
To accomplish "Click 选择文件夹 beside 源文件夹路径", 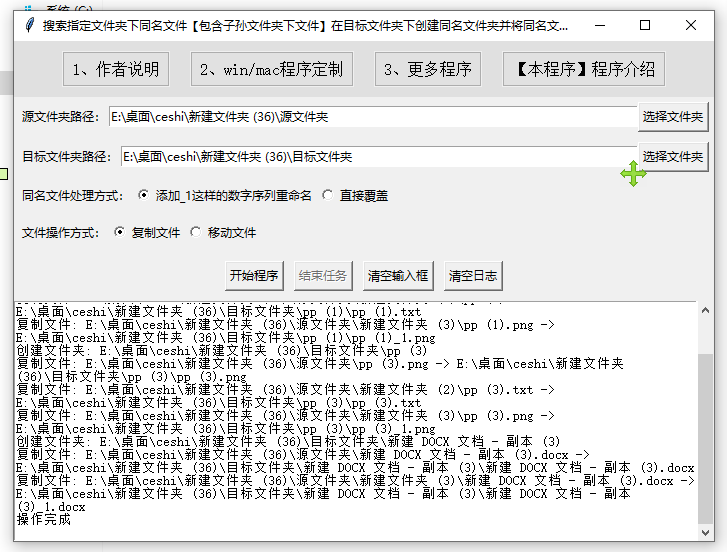I will click(673, 117).
